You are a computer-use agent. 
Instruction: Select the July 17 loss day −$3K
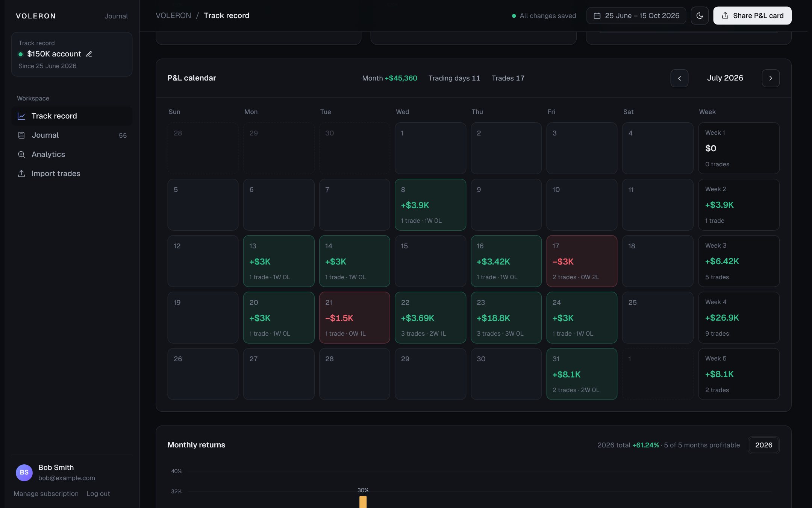point(582,261)
